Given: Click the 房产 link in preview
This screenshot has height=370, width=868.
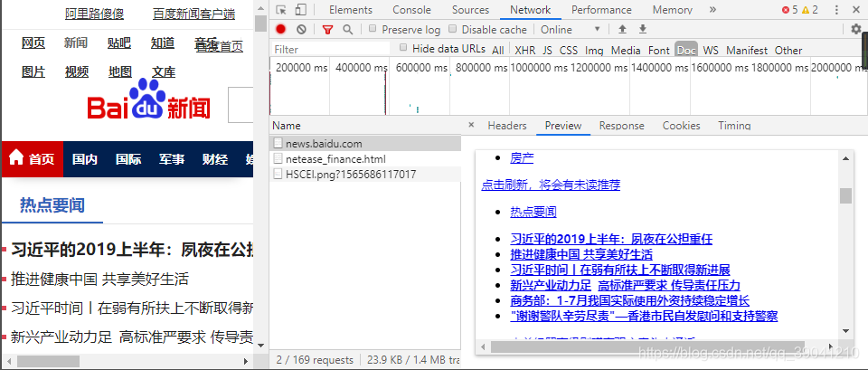Looking at the screenshot, I should coord(522,158).
